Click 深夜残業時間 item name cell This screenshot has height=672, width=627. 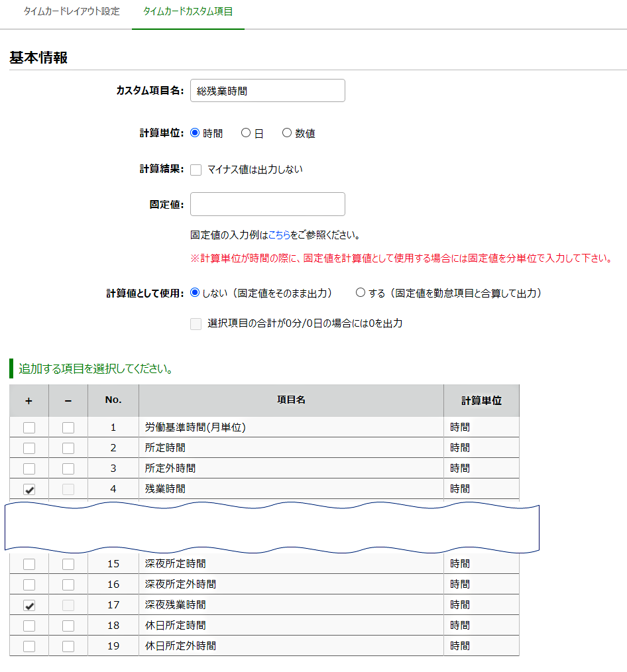[x=291, y=604]
